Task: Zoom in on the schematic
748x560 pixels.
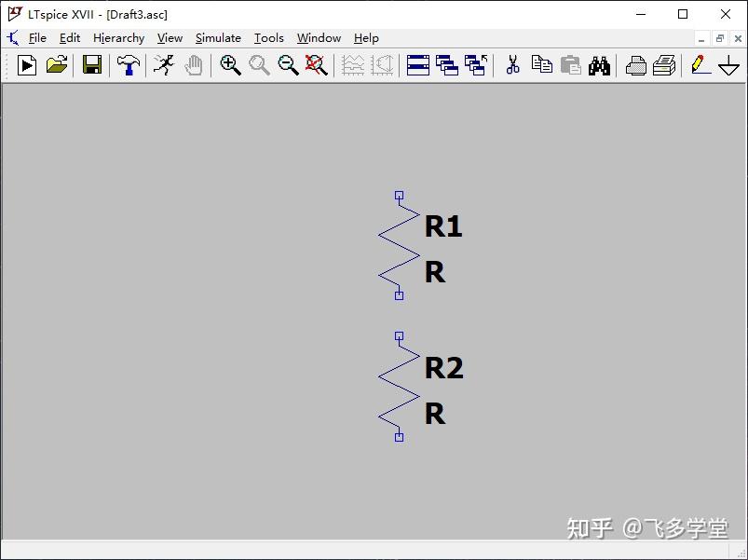Action: click(x=229, y=65)
